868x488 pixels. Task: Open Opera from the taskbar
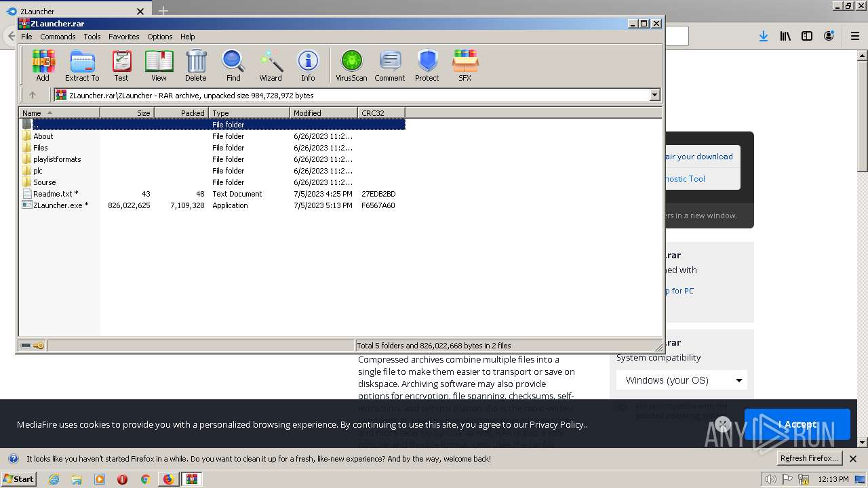[122, 479]
